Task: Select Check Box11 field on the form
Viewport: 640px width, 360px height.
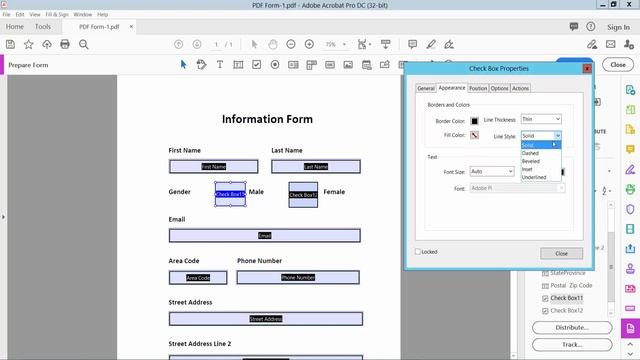Action: pos(231,194)
